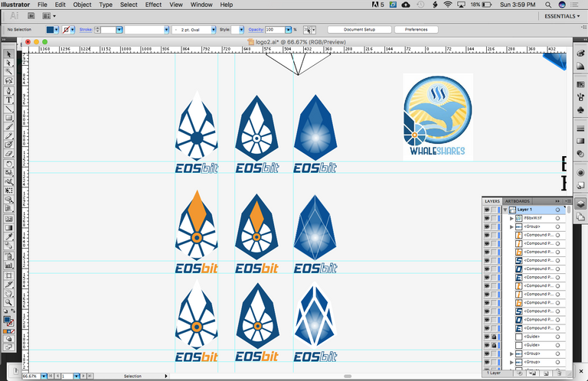
Task: Choose the Mesh tool
Action: [x=8, y=219]
